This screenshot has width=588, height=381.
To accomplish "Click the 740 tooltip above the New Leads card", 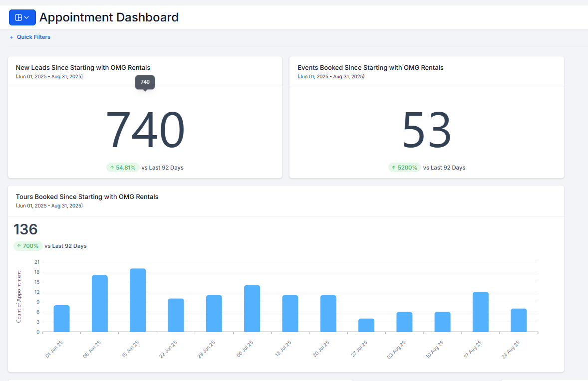I will pyautogui.click(x=145, y=82).
